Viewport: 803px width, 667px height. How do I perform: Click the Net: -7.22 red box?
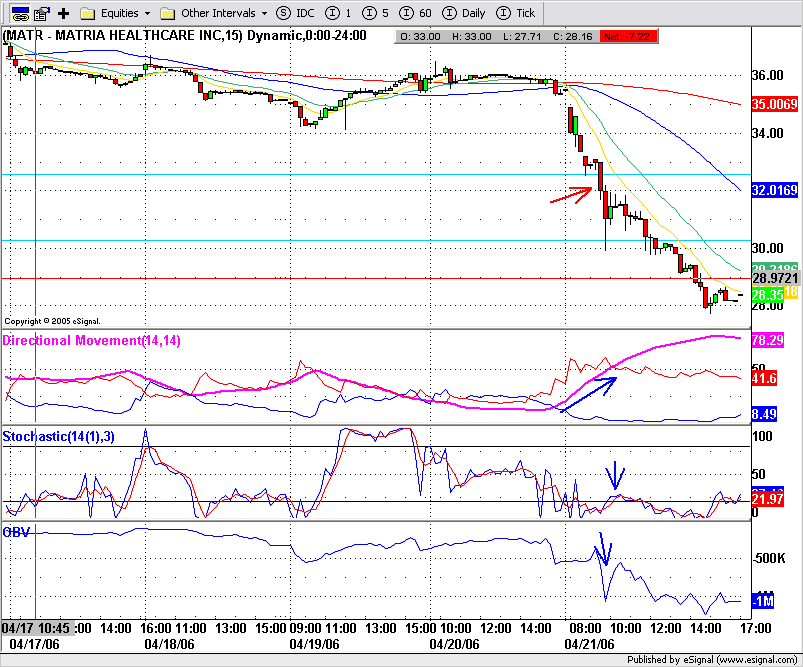(627, 36)
